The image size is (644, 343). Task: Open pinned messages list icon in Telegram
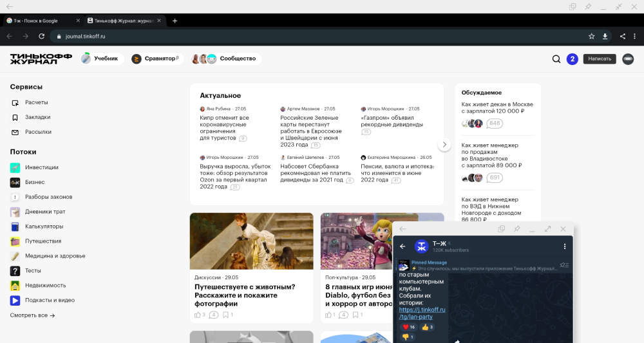point(564,265)
